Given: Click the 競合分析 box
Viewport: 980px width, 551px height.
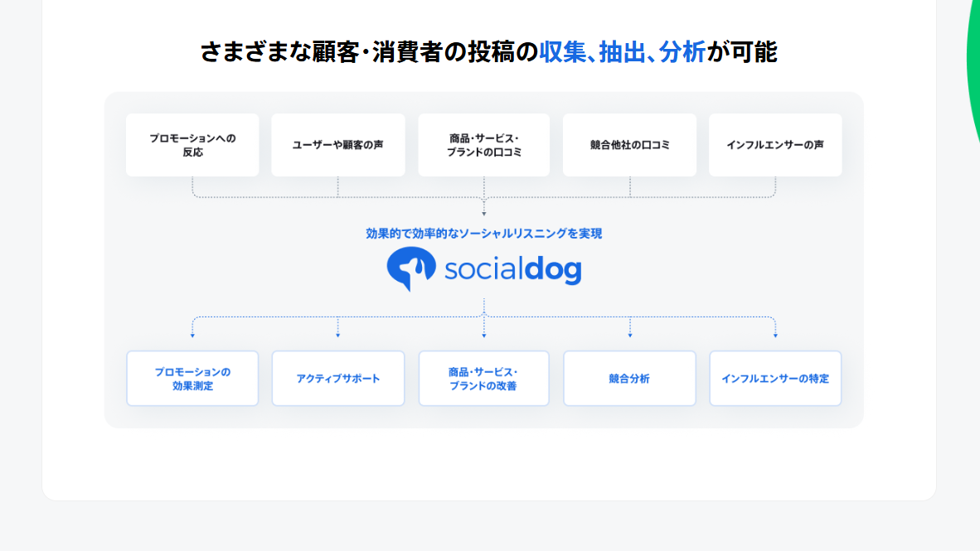Looking at the screenshot, I should pyautogui.click(x=629, y=379).
